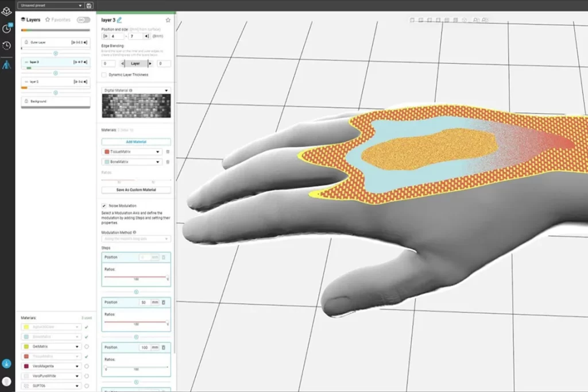
Task: Add a layer between Outer Layer and layer 3
Action: (x=56, y=53)
